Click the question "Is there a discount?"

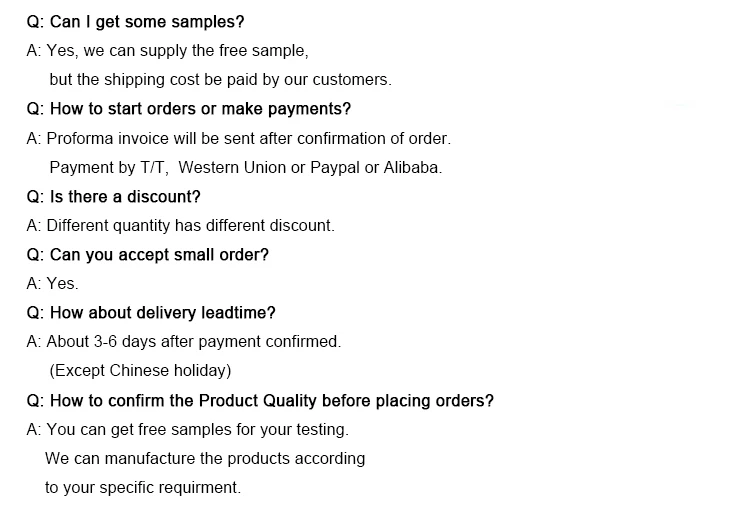[x=113, y=197]
